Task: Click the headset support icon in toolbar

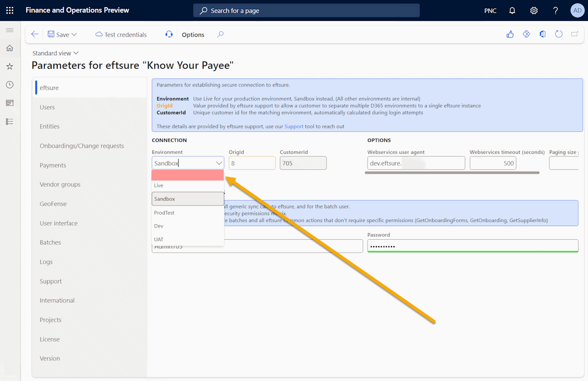Action: (x=169, y=34)
